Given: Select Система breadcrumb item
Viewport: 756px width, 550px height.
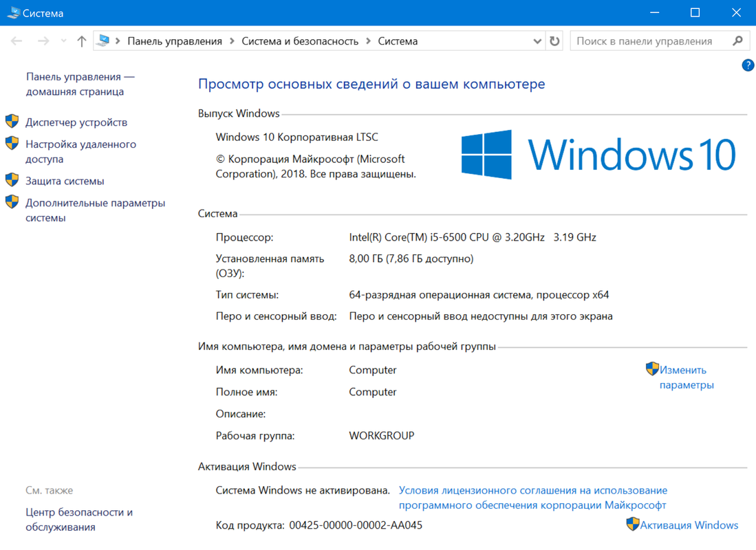Looking at the screenshot, I should pos(398,41).
